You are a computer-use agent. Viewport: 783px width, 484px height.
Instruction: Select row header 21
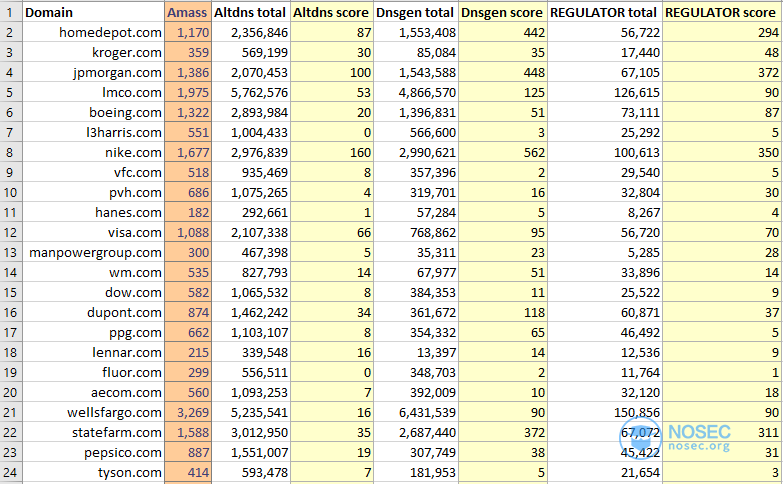pos(10,412)
